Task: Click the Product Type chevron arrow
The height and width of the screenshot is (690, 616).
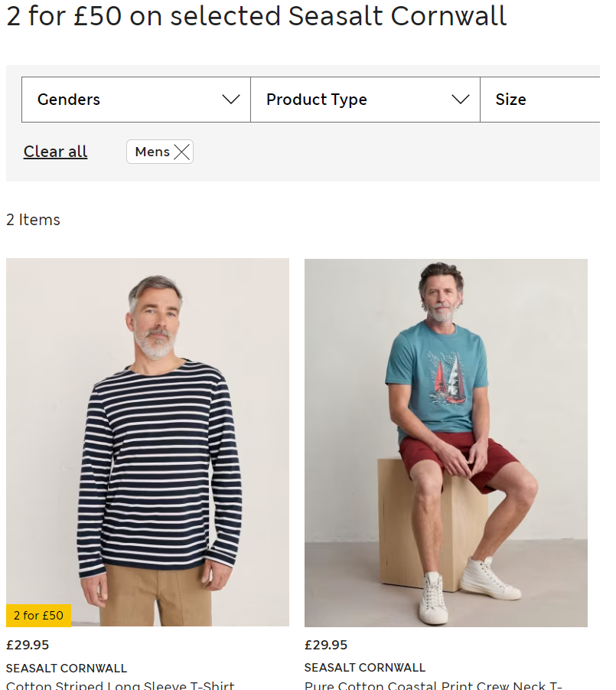Action: [x=460, y=100]
